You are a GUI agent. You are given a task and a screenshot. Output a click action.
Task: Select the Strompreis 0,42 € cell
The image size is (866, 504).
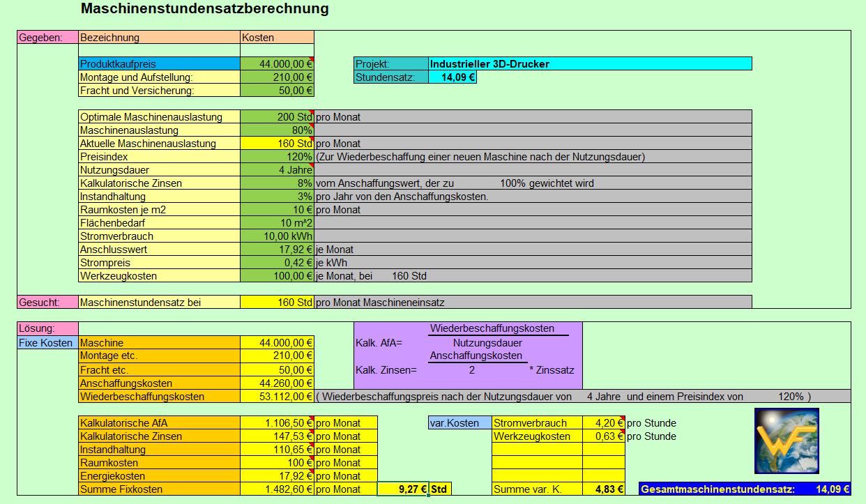(x=277, y=263)
